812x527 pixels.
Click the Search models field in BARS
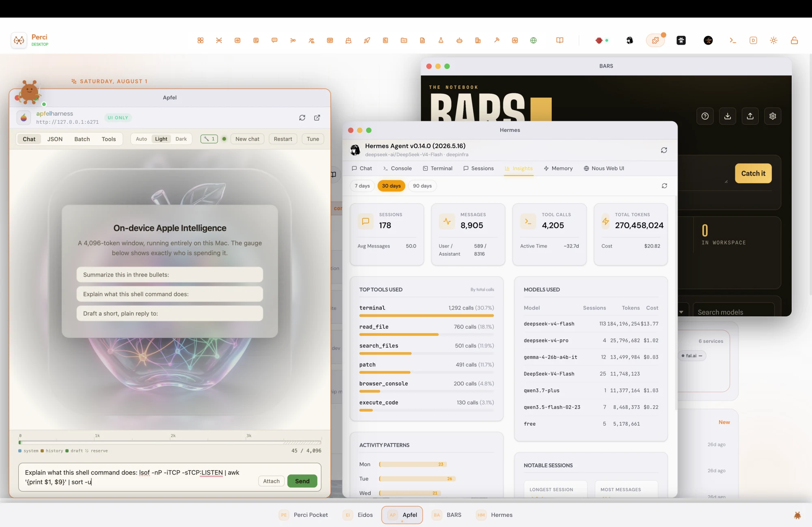tap(733, 311)
